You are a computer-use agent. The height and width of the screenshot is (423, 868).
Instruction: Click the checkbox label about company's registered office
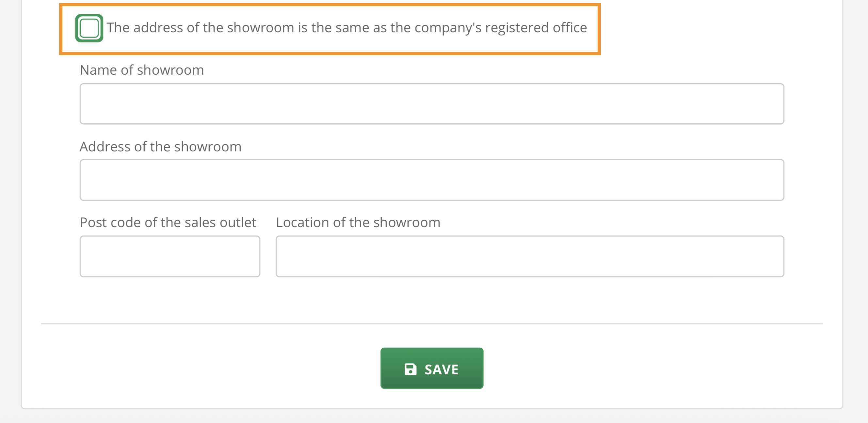346,28
